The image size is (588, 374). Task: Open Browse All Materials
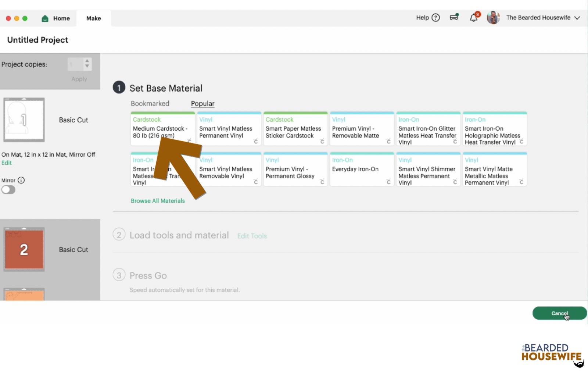coord(157,201)
